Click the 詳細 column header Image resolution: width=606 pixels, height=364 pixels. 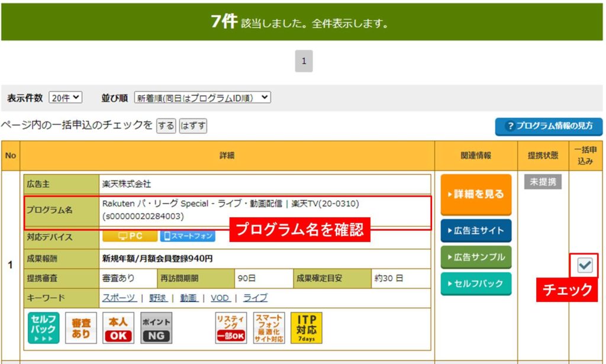pyautogui.click(x=227, y=155)
